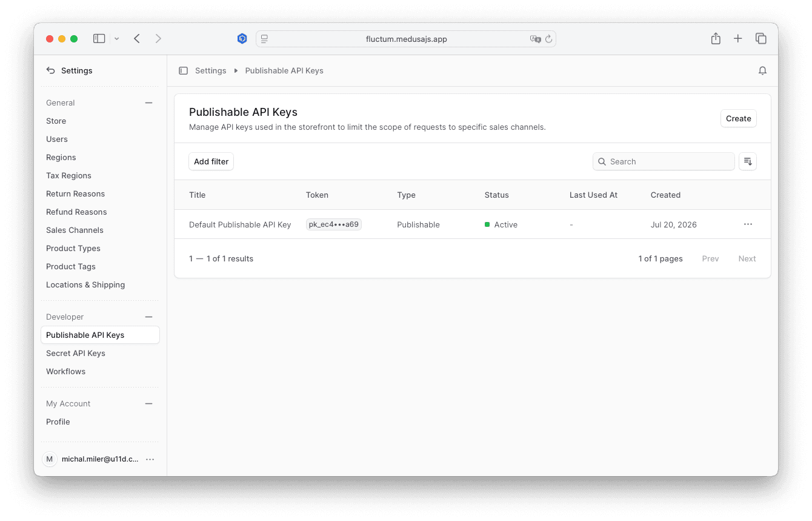Click Last Used At column header

(x=593, y=195)
